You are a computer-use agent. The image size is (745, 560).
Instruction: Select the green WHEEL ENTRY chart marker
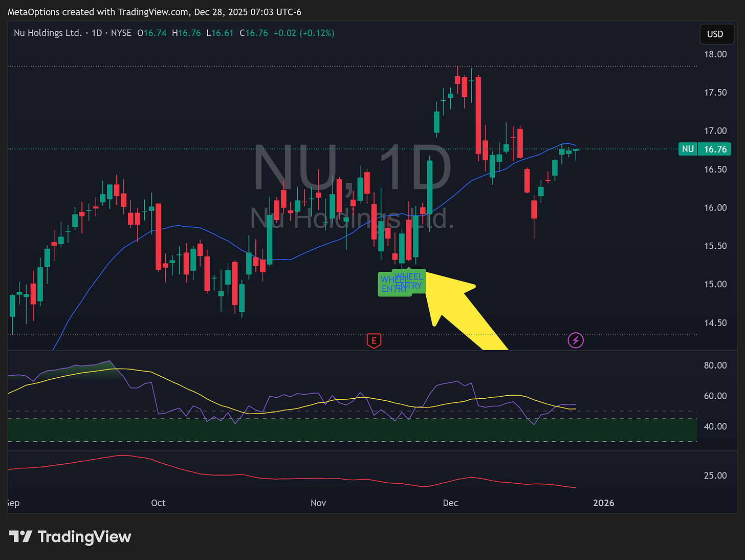coord(402,283)
